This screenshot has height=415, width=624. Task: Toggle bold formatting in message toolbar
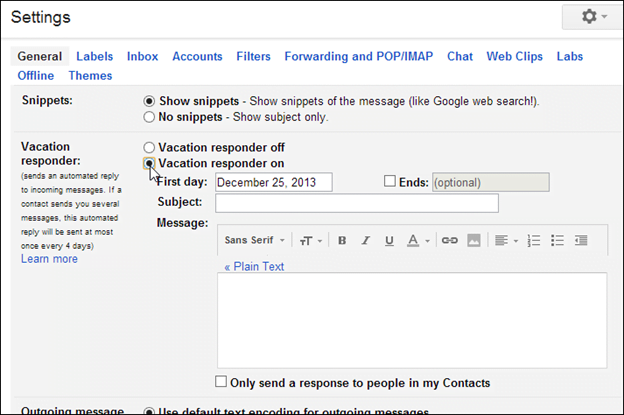(x=342, y=240)
